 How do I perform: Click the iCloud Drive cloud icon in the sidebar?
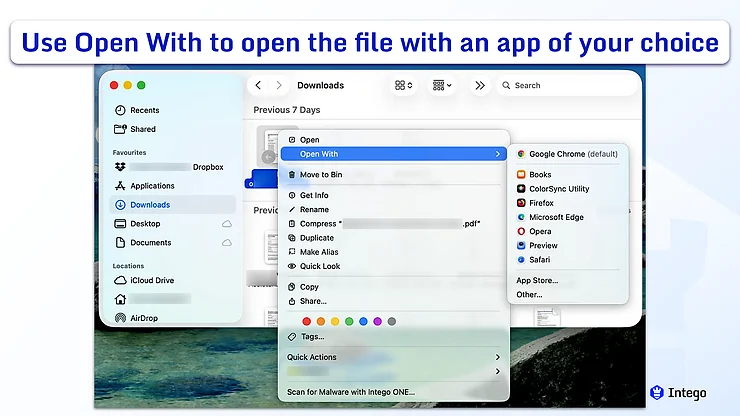120,280
